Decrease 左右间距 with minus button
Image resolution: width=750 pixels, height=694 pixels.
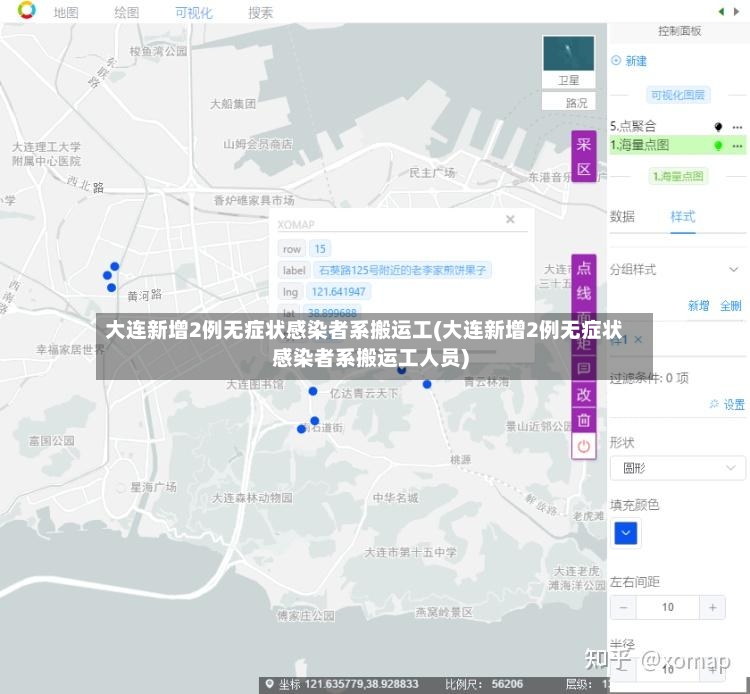click(623, 607)
